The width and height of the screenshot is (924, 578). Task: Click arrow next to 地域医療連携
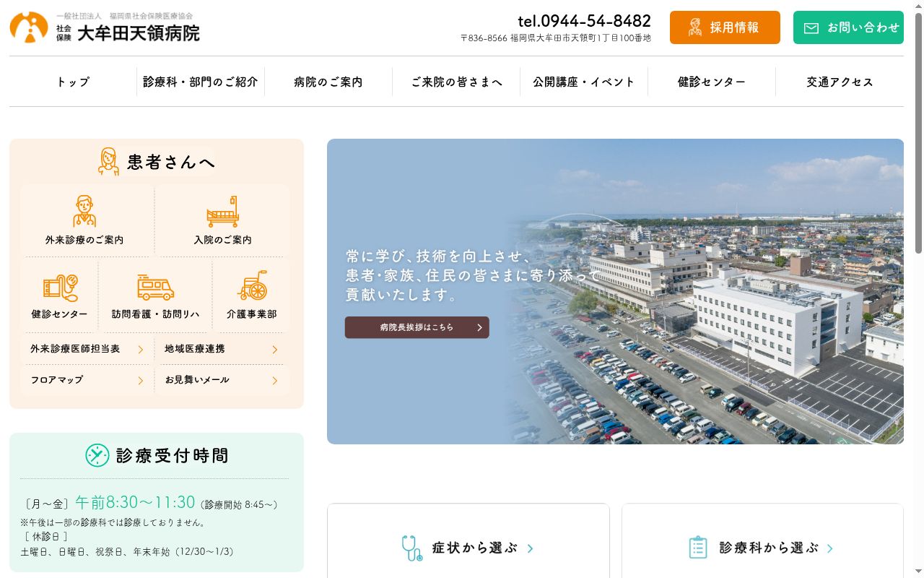coord(275,350)
